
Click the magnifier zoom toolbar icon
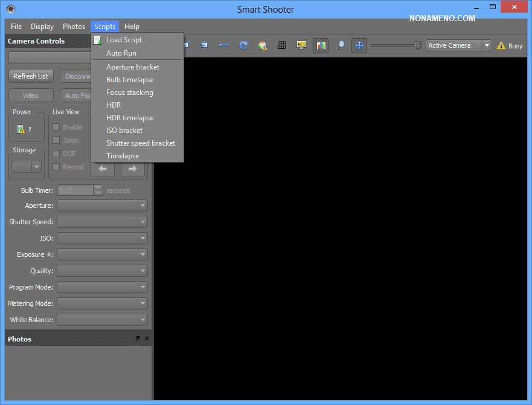tap(340, 45)
